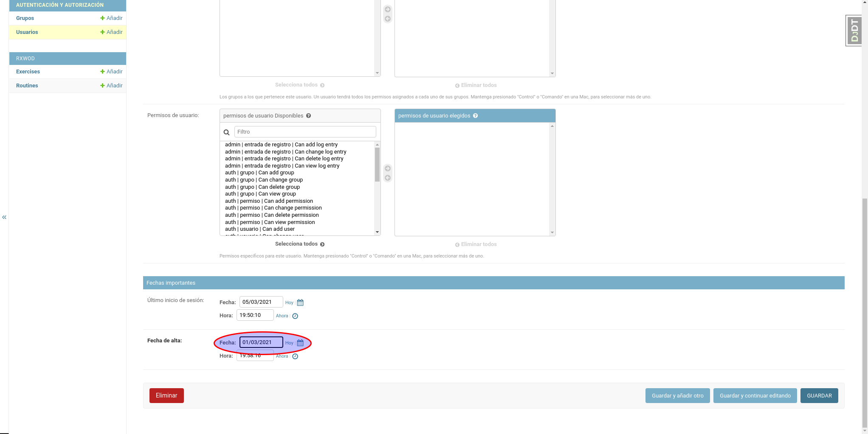Collapse the sidebar with the « chevron
Screen dimensions: 868x434
point(4,217)
